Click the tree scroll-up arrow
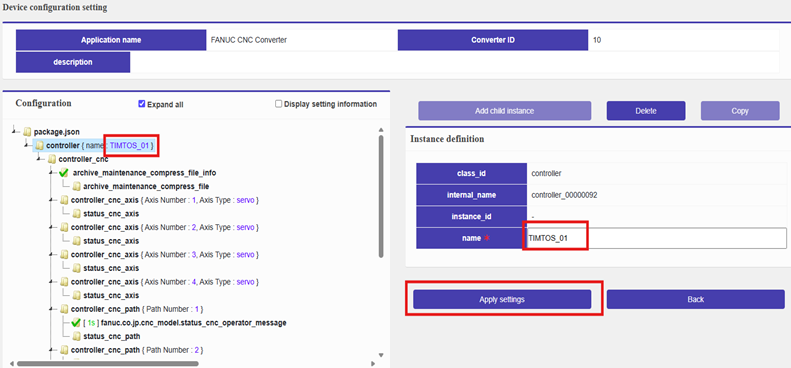The image size is (791, 368). tap(381, 129)
